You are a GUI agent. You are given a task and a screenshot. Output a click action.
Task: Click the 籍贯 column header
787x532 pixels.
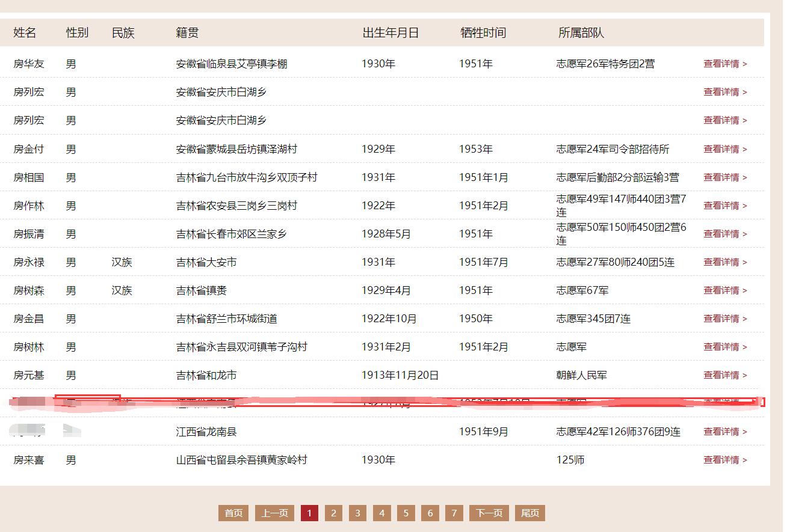click(x=187, y=33)
